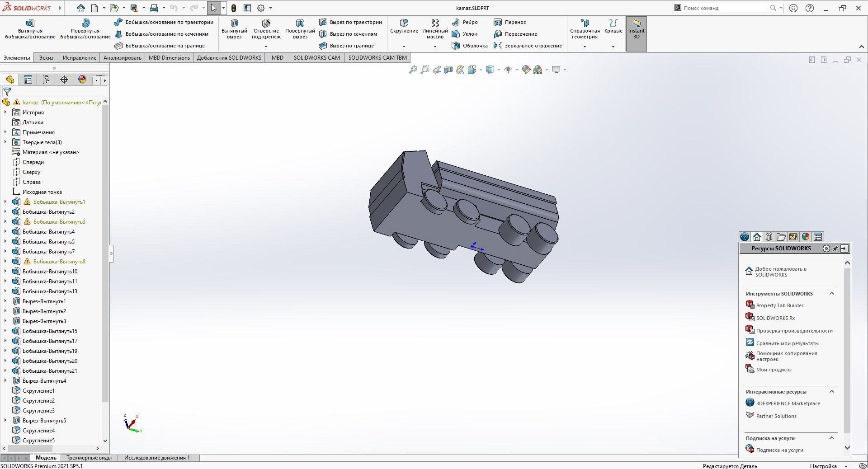Launch SOLIDWORKS Rx link
This screenshot has width=868, height=469.
pos(775,318)
